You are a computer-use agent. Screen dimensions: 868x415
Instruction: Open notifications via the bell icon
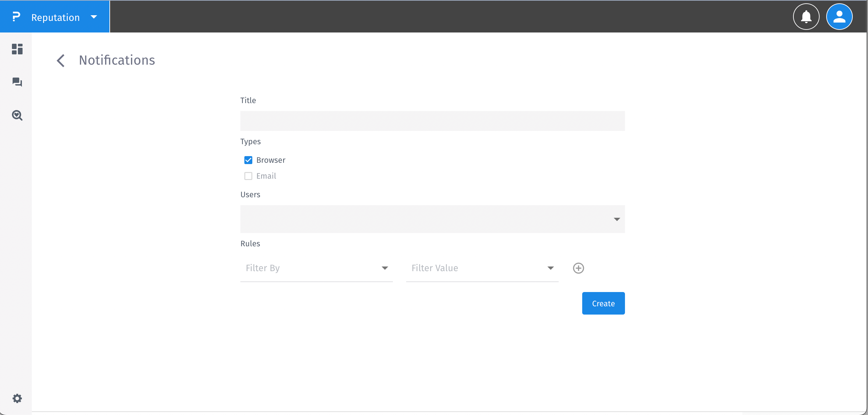(806, 17)
